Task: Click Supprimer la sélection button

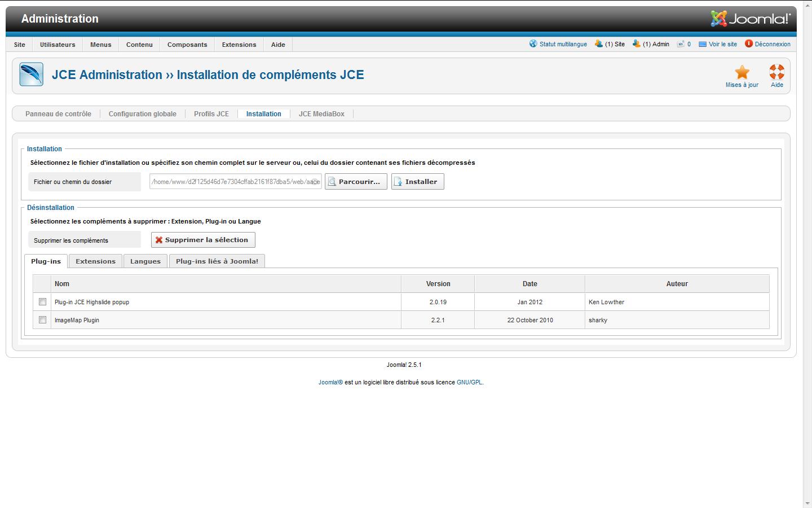Action: click(203, 240)
